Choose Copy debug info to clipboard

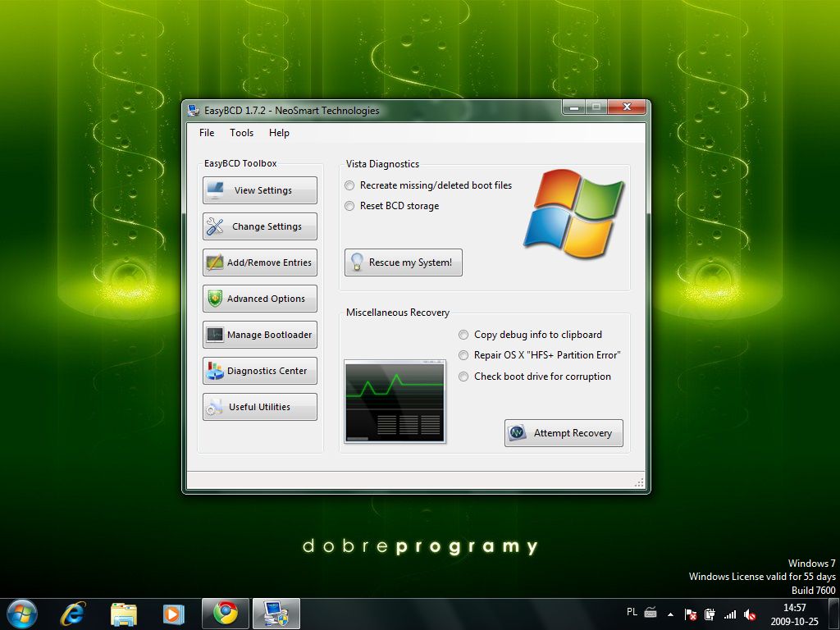tap(464, 335)
